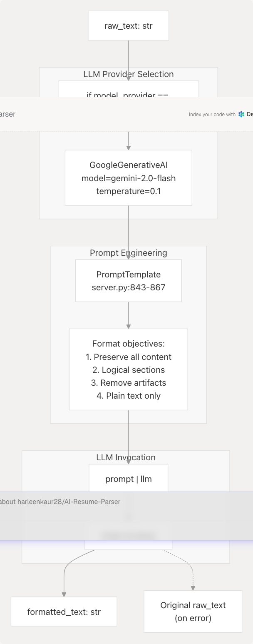Select the 'raw_text: str' diagram node
Screen dimensions: 253x644
pyautogui.click(x=128, y=26)
